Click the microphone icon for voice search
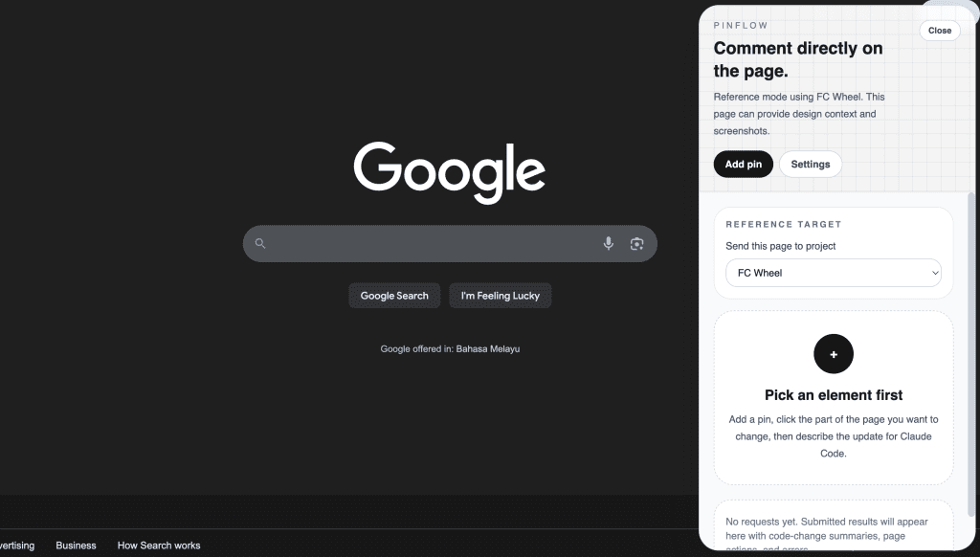 609,243
